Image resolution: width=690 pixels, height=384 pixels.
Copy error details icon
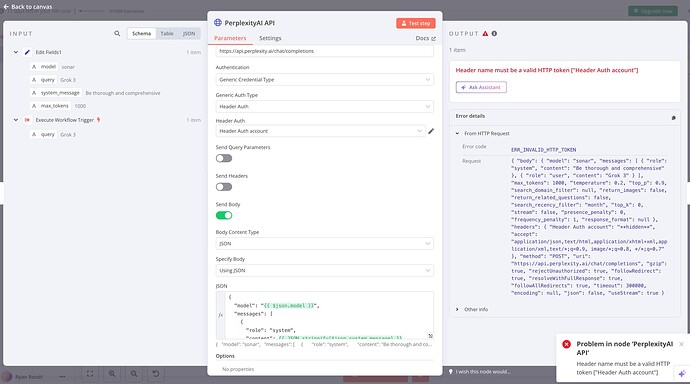tap(673, 118)
